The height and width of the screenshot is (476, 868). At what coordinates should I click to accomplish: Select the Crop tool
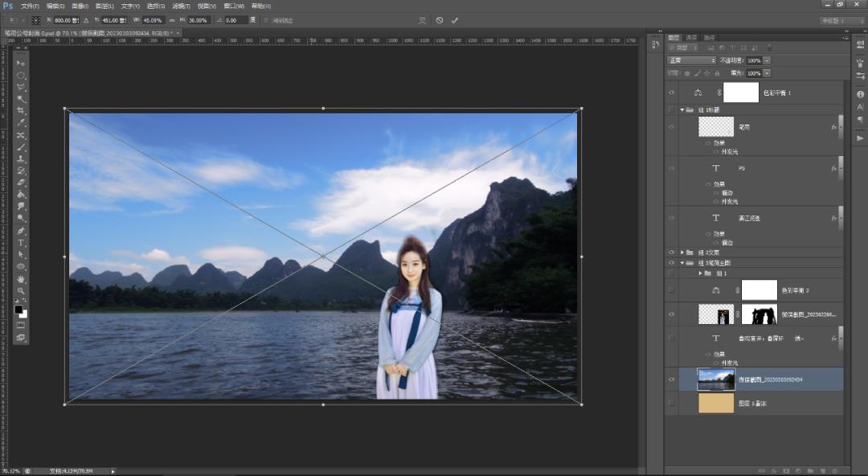point(21,111)
